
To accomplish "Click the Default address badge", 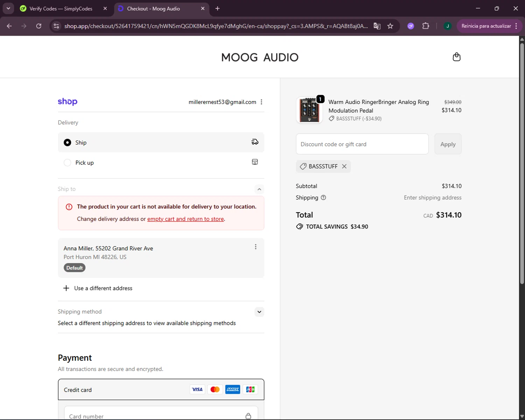I will tap(75, 268).
